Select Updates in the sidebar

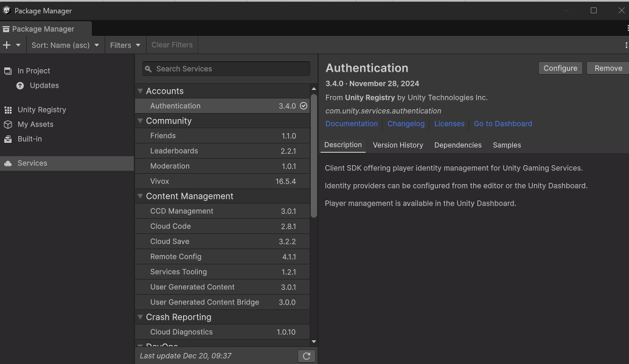click(44, 86)
